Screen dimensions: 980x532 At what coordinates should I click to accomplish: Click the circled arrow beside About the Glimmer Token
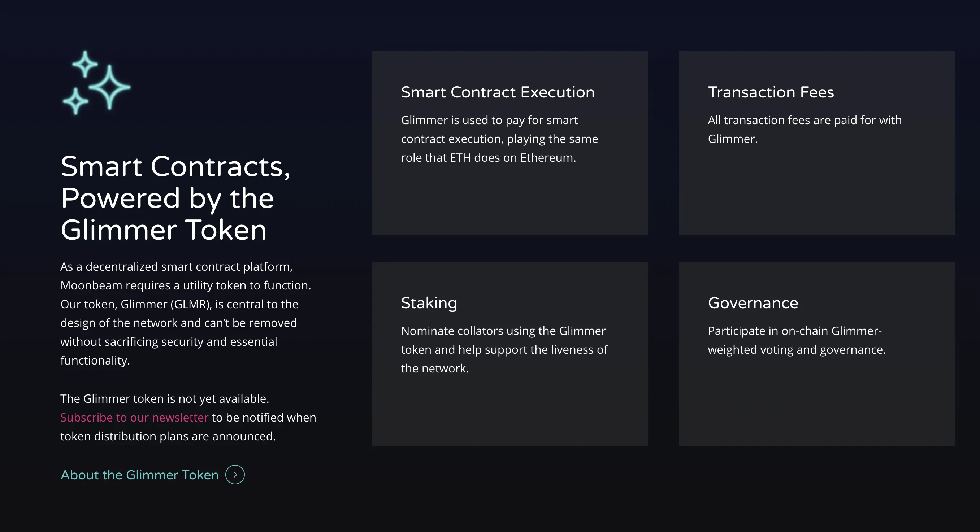point(235,475)
